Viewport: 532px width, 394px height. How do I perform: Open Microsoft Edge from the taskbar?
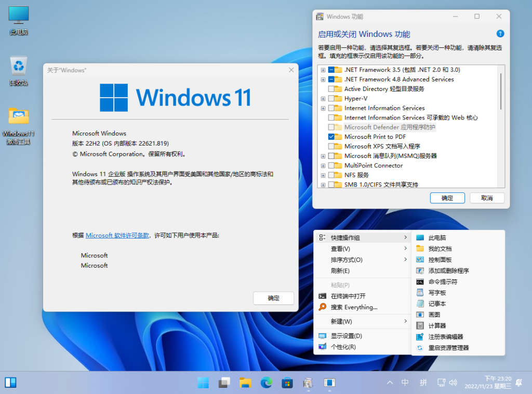(267, 383)
